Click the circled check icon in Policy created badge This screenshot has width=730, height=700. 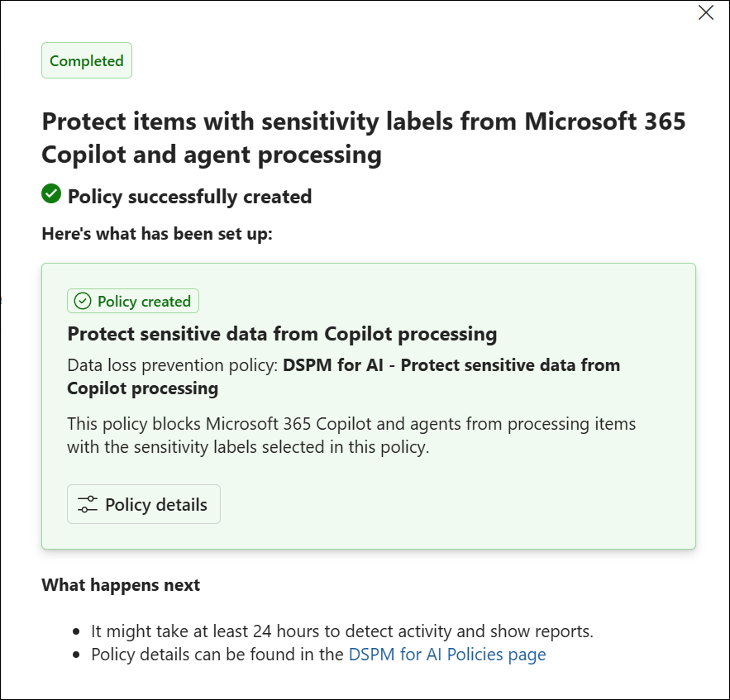pos(83,302)
